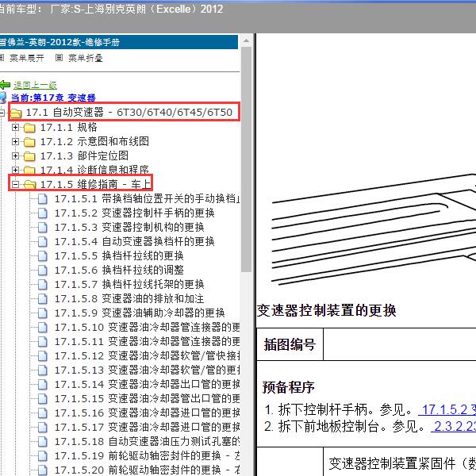476x476 pixels.
Task: Click the icon beside 菜单折叠
Action: [59, 57]
